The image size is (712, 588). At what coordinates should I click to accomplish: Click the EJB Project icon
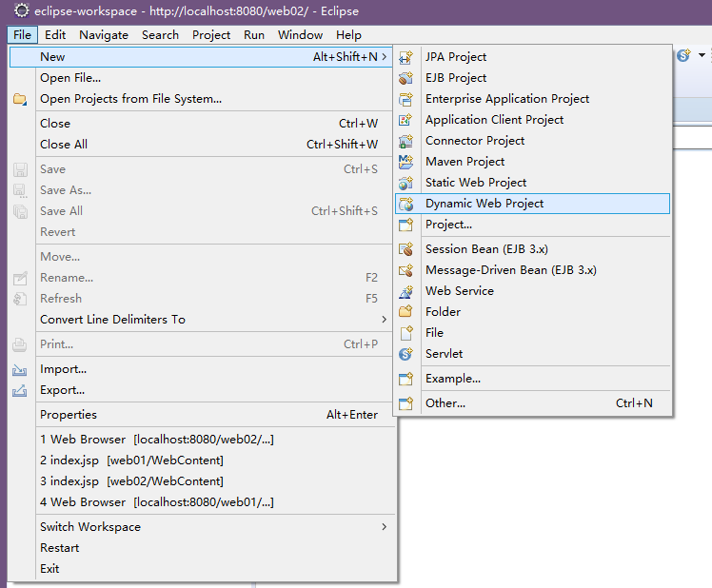[405, 78]
